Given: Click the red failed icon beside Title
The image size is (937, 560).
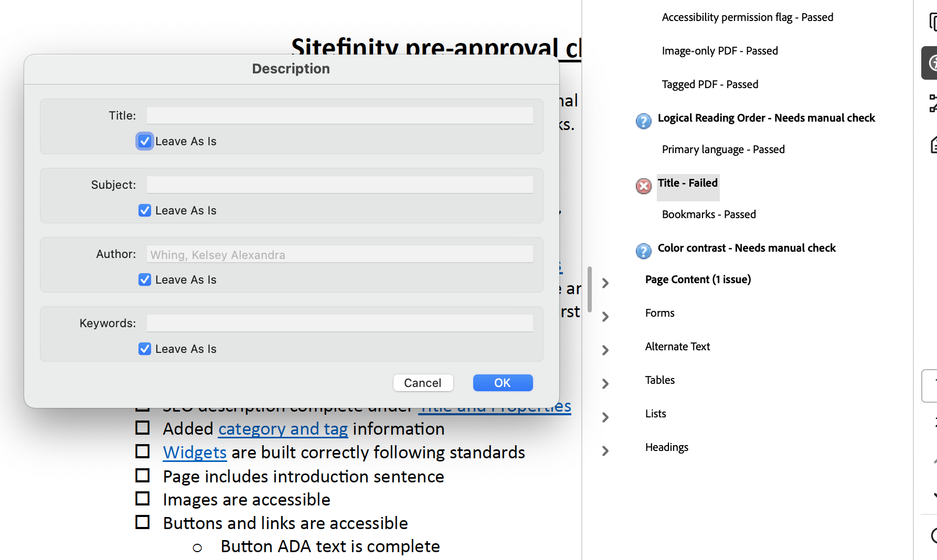Looking at the screenshot, I should click(x=643, y=186).
